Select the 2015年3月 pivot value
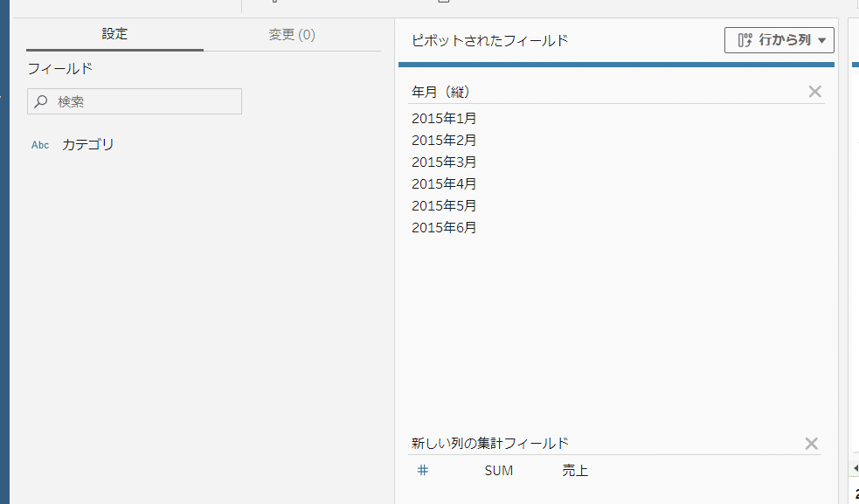Image resolution: width=859 pixels, height=504 pixels. click(x=444, y=162)
